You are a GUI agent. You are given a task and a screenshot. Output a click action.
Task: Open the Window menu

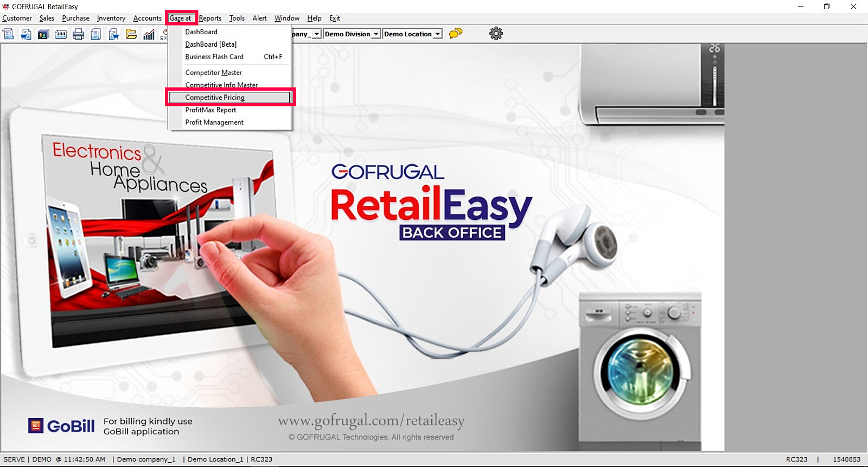pyautogui.click(x=287, y=18)
